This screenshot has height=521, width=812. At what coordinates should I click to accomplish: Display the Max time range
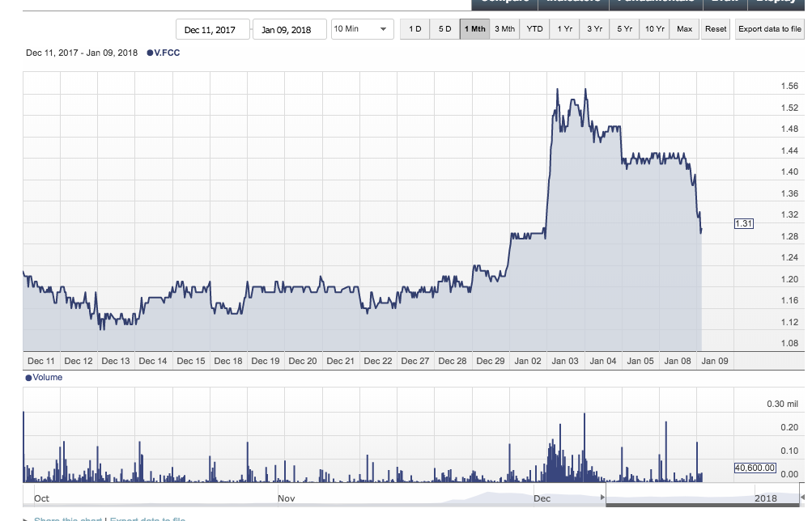coord(684,29)
